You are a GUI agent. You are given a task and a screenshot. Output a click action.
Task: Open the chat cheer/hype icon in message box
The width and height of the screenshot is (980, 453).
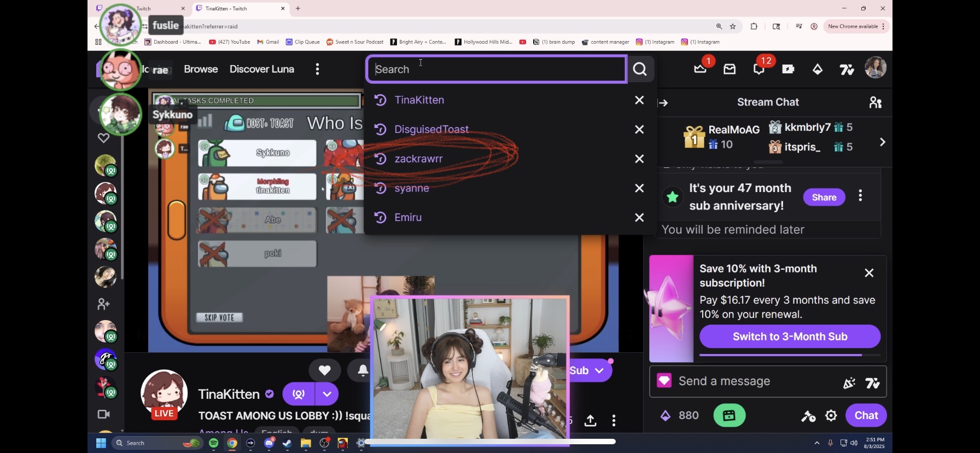[x=849, y=384]
